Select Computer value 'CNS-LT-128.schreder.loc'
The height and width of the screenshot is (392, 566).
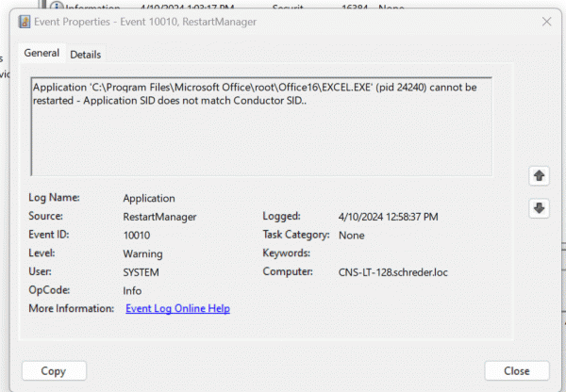[392, 272]
